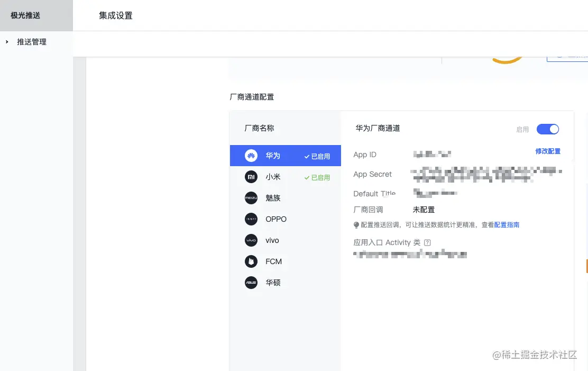This screenshot has width=588, height=371.
Task: Open the 推送管理 sidebar menu
Action: click(32, 42)
